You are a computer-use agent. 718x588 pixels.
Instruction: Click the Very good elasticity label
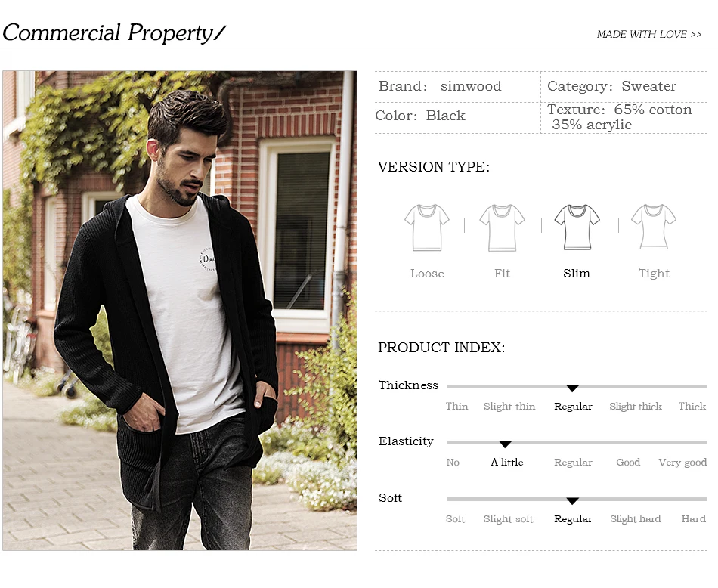tap(682, 463)
